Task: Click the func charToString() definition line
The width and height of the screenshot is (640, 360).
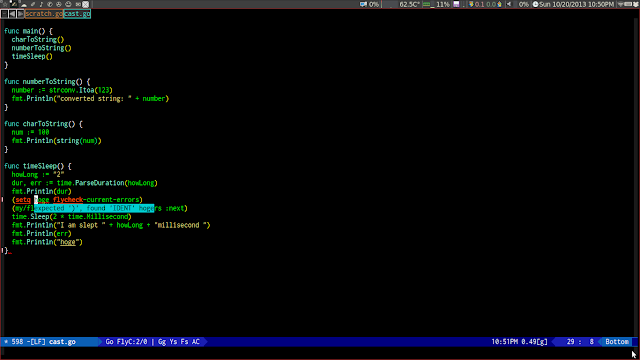Action: [x=43, y=124]
